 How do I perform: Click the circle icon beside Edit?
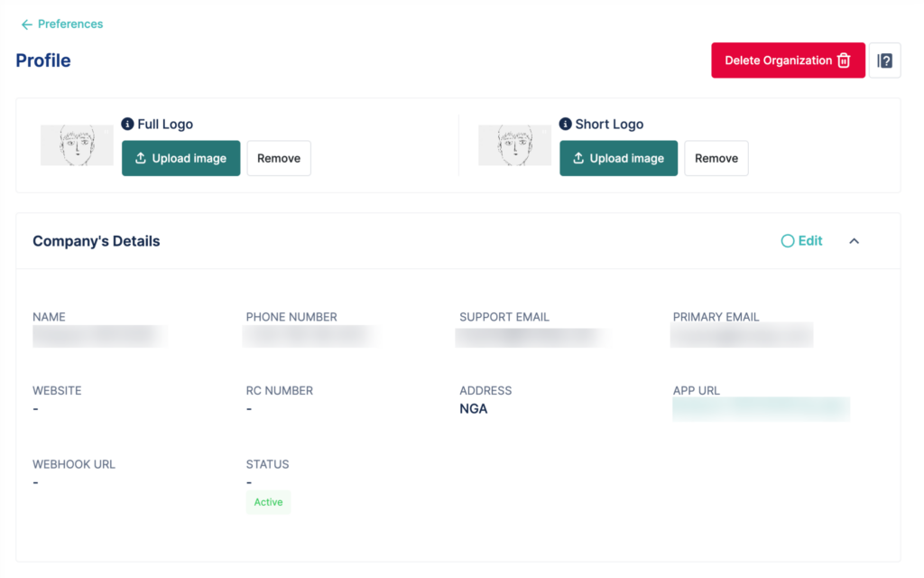787,240
